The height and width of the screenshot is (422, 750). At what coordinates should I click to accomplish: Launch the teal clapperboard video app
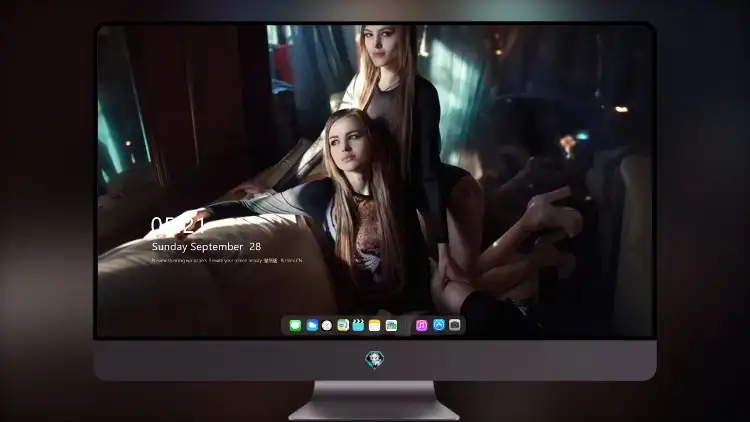pos(358,325)
